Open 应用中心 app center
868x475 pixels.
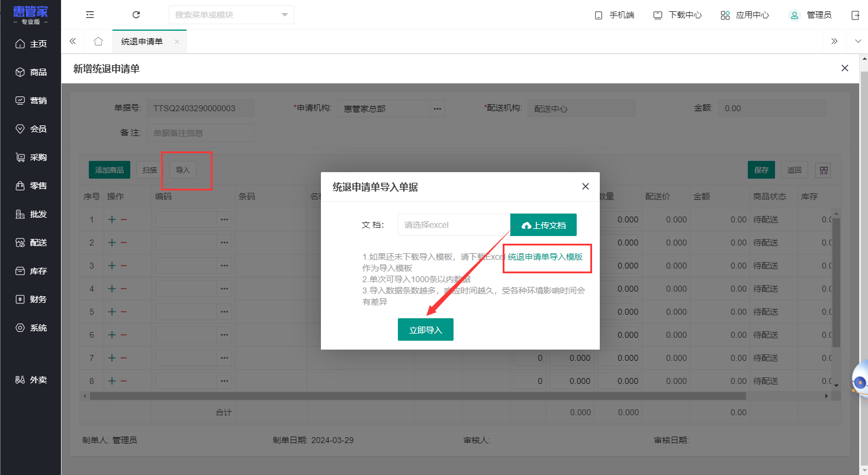(x=745, y=15)
